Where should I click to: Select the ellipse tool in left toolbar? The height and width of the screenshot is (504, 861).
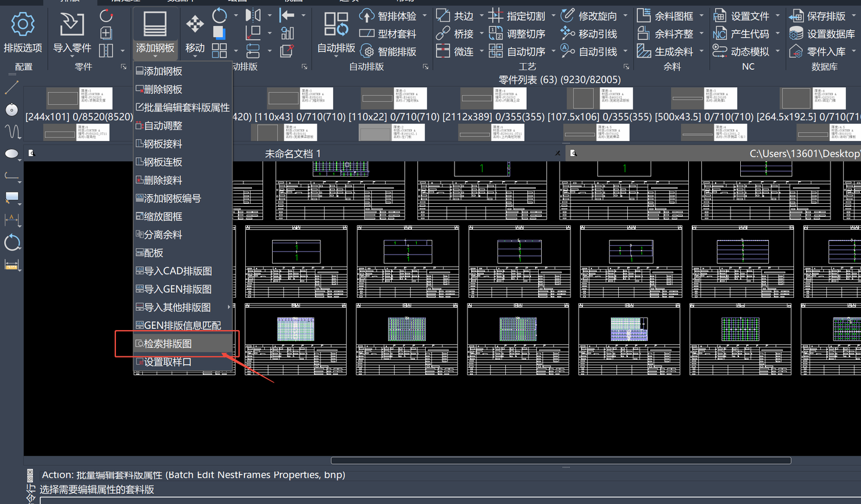pos(11,154)
